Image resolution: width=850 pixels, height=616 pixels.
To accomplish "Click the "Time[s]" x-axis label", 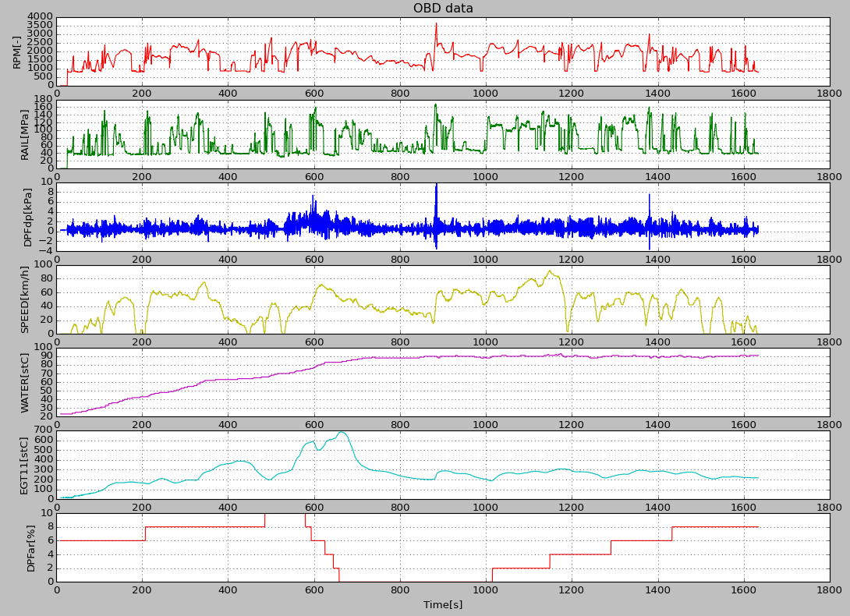I will coord(443,604).
